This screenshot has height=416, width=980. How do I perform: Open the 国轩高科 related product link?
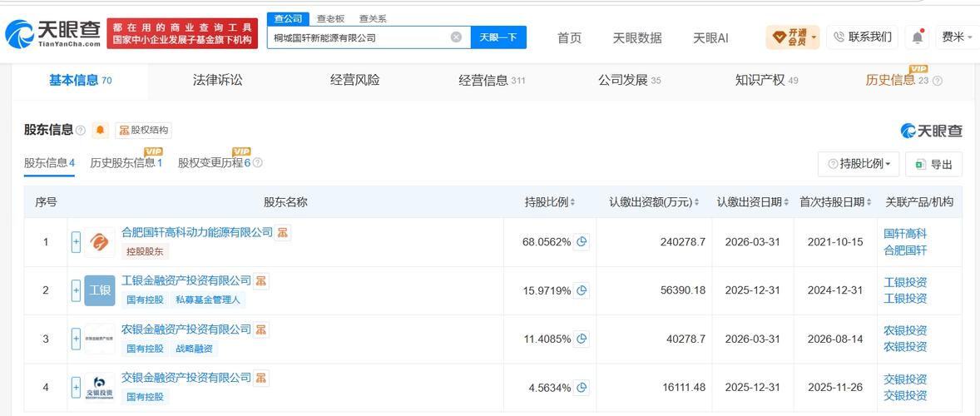(x=905, y=235)
